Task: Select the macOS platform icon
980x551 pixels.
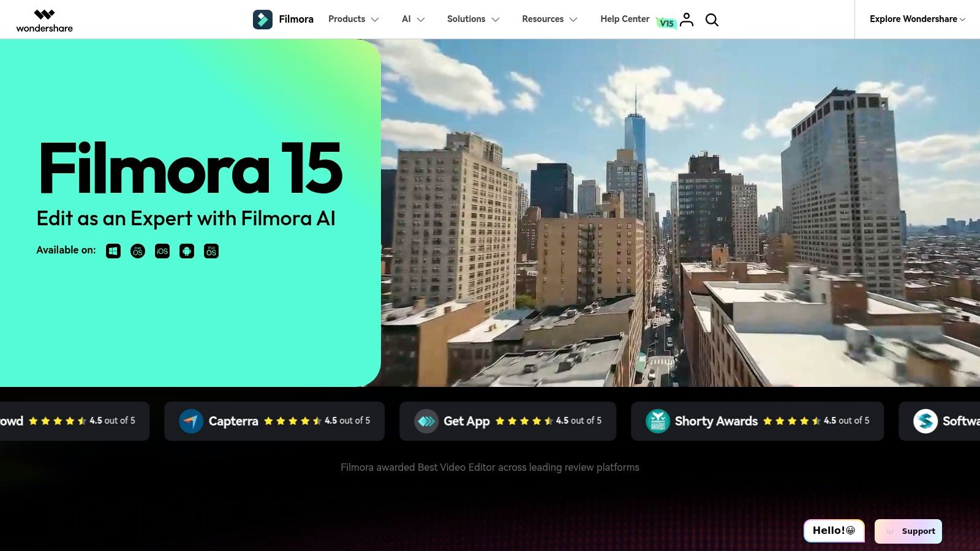Action: (x=138, y=251)
